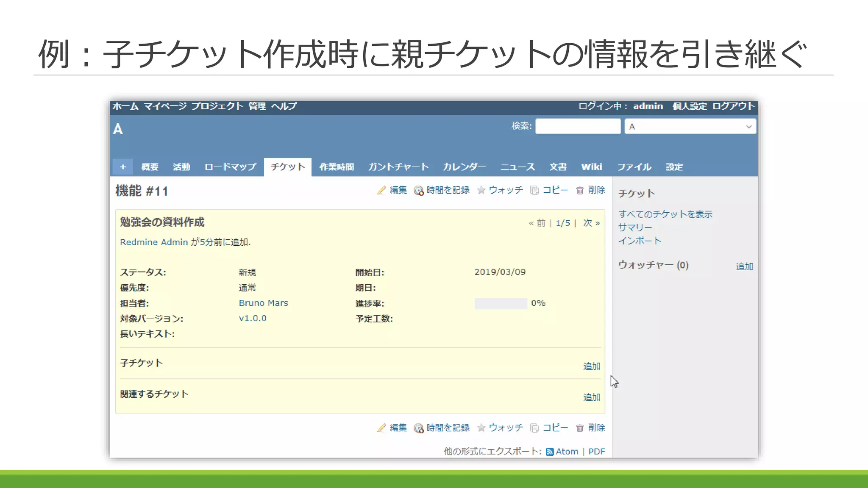The image size is (868, 488).
Task: Click the copy icon in bottom action row
Action: pyautogui.click(x=534, y=428)
